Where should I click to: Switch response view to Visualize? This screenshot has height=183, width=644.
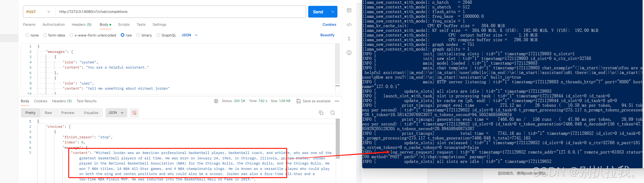click(x=91, y=113)
